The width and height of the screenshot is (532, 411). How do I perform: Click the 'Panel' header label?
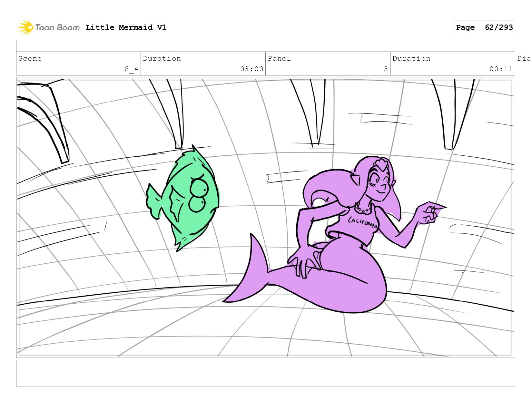pyautogui.click(x=279, y=58)
